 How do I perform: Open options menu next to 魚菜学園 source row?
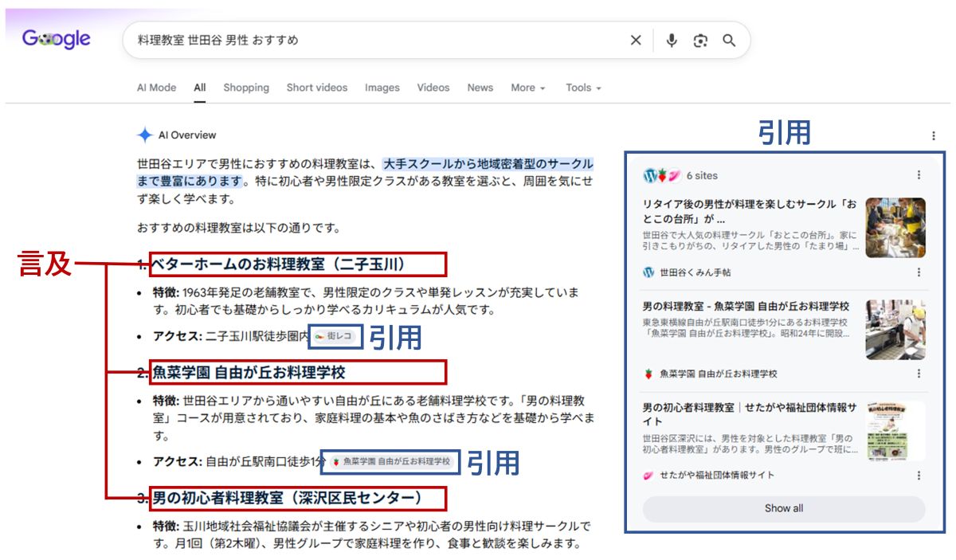pyautogui.click(x=919, y=374)
